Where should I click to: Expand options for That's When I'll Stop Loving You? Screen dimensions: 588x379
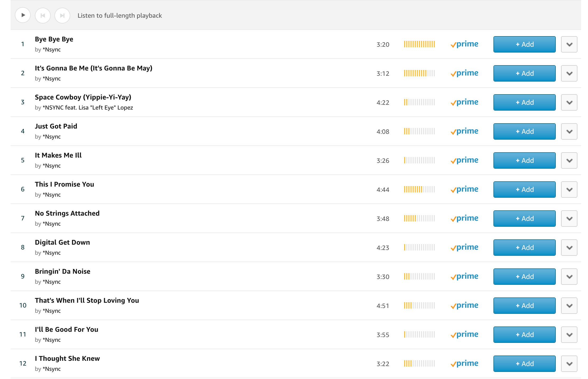point(569,306)
